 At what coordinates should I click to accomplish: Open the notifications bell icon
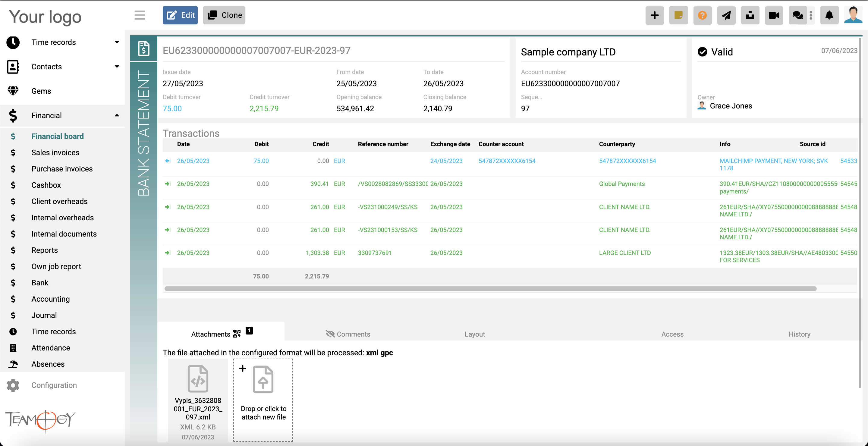(829, 15)
